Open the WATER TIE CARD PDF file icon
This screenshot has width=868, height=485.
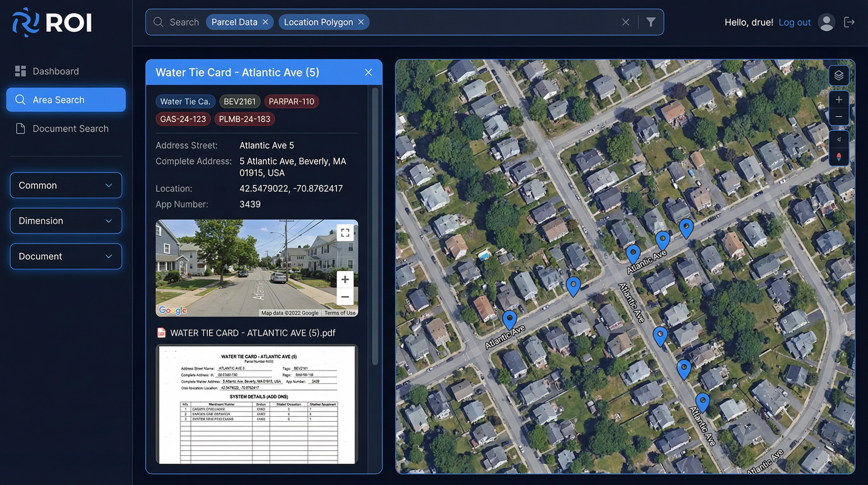tap(161, 332)
